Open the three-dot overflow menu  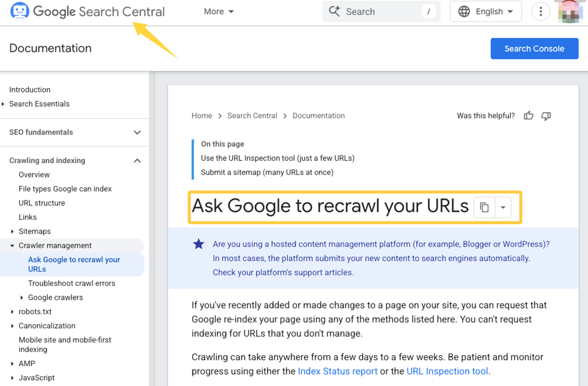tap(541, 11)
